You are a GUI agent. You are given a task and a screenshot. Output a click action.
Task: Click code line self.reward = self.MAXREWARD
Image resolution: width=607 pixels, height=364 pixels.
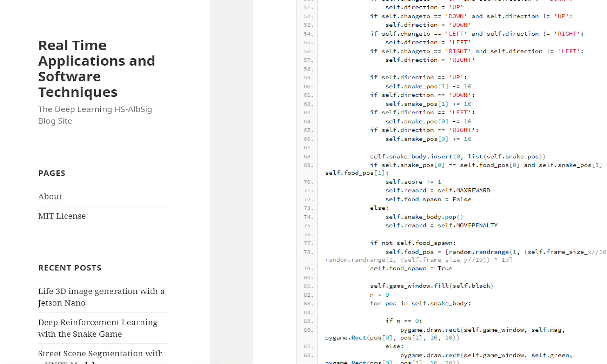[438, 190]
